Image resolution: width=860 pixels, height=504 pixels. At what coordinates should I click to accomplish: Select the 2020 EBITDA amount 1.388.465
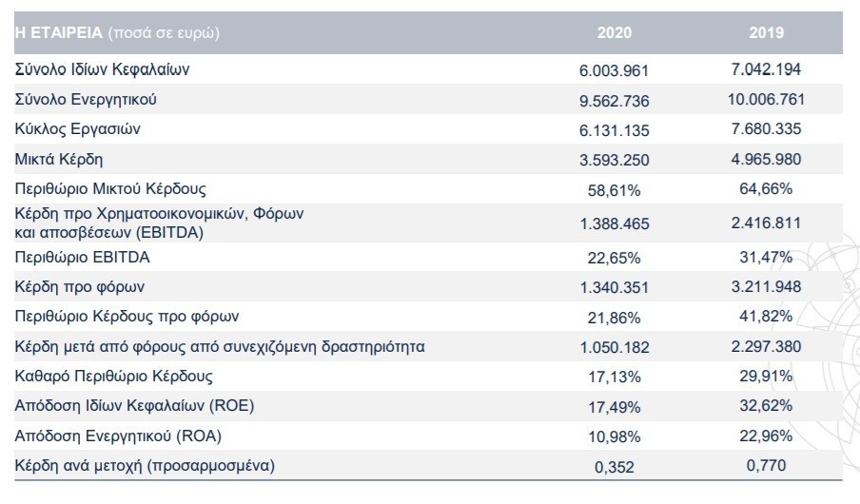click(x=615, y=223)
